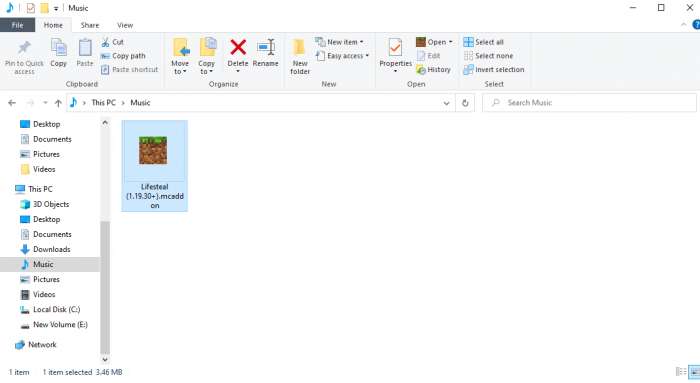700x383 pixels.
Task: Click the title bar properties checkmark icon
Action: (30, 8)
